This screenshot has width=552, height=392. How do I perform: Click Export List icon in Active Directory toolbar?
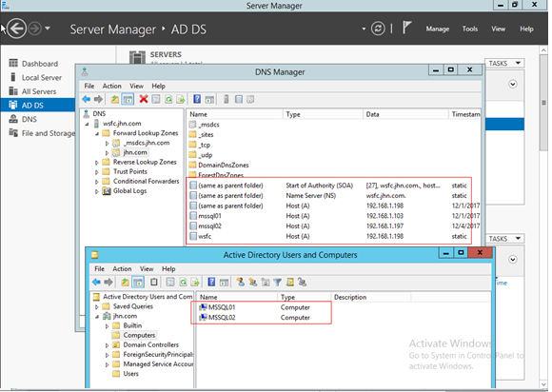195,283
